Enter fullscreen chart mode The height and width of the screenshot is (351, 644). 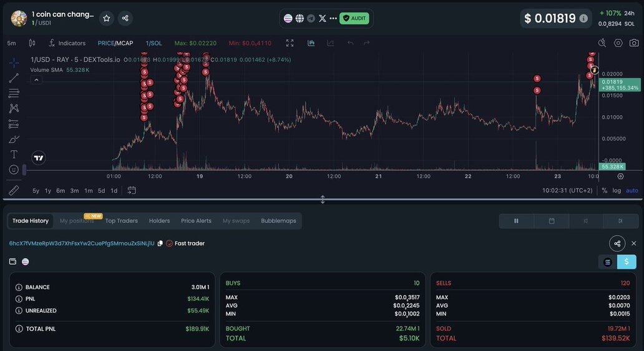pos(290,43)
